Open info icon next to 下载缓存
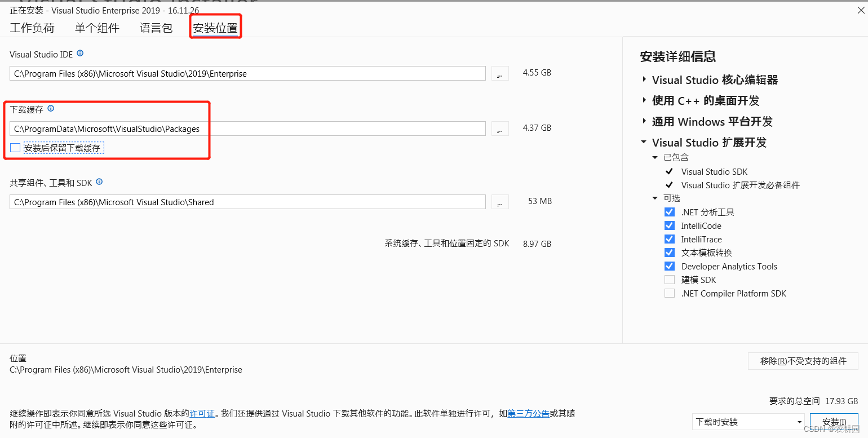This screenshot has width=868, height=438. [51, 108]
